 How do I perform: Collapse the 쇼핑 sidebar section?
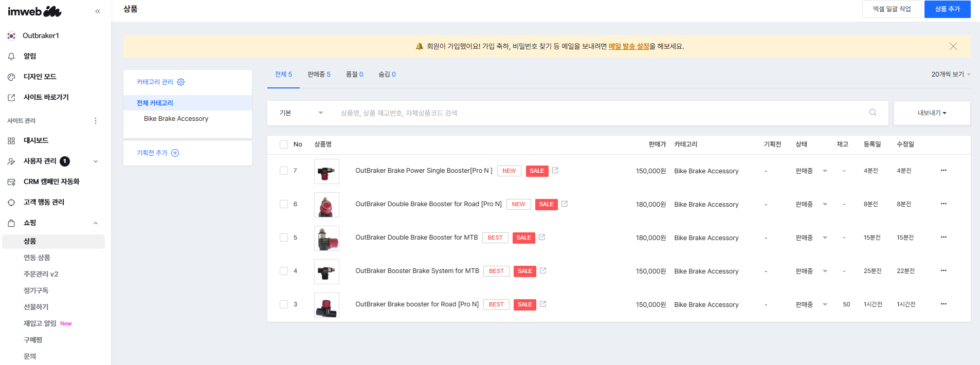tap(96, 223)
